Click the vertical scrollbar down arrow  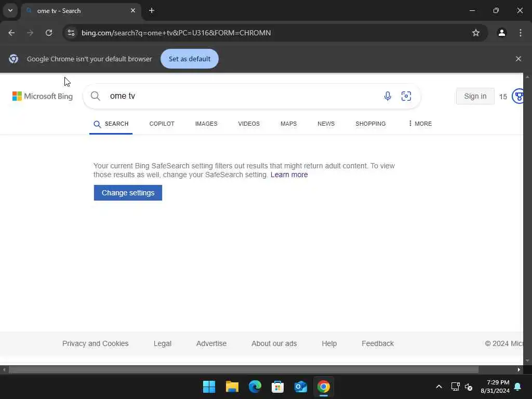[527, 361]
